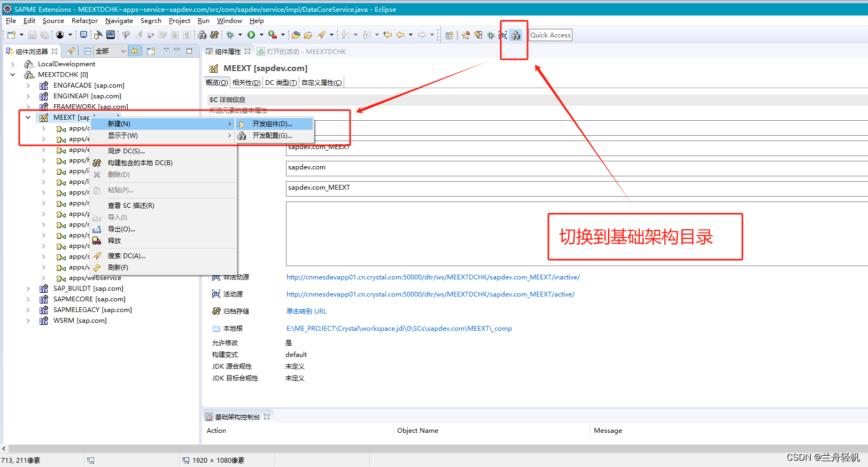Image resolution: width=868 pixels, height=467 pixels.
Task: Choose 开发组件(D)... from the submenu
Action: click(x=274, y=123)
